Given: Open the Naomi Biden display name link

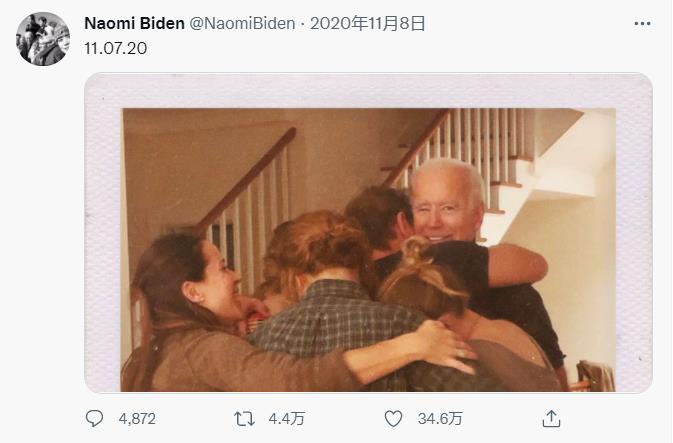Looking at the screenshot, I should 134,23.
